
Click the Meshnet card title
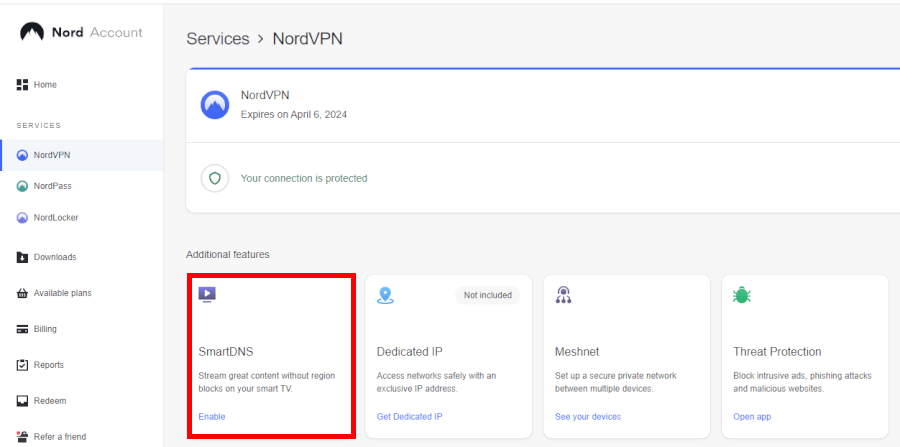pos(577,352)
